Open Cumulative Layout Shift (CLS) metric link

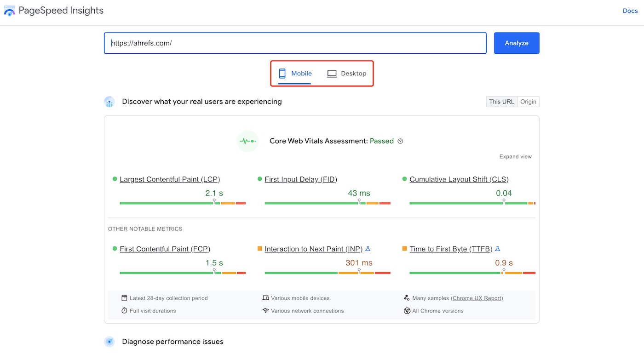[x=459, y=179]
